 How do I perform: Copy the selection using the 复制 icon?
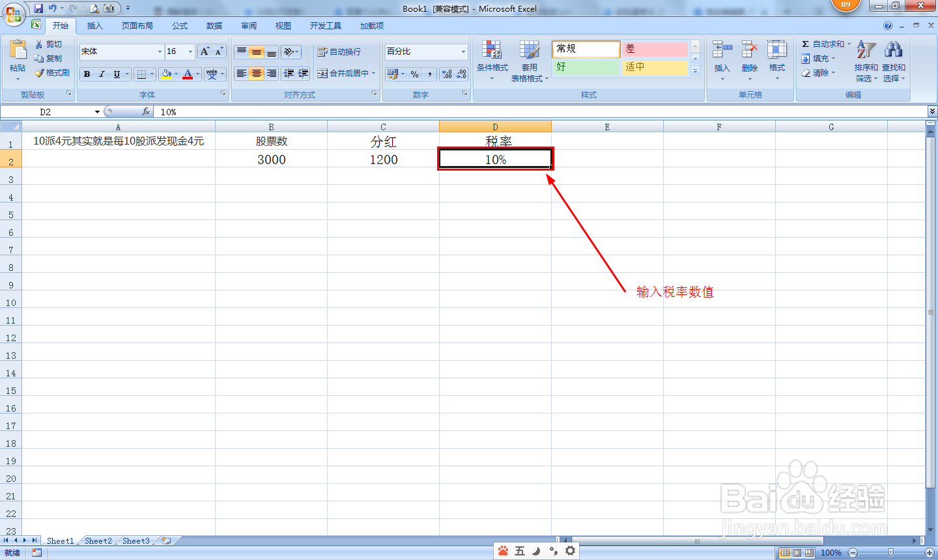[x=39, y=59]
